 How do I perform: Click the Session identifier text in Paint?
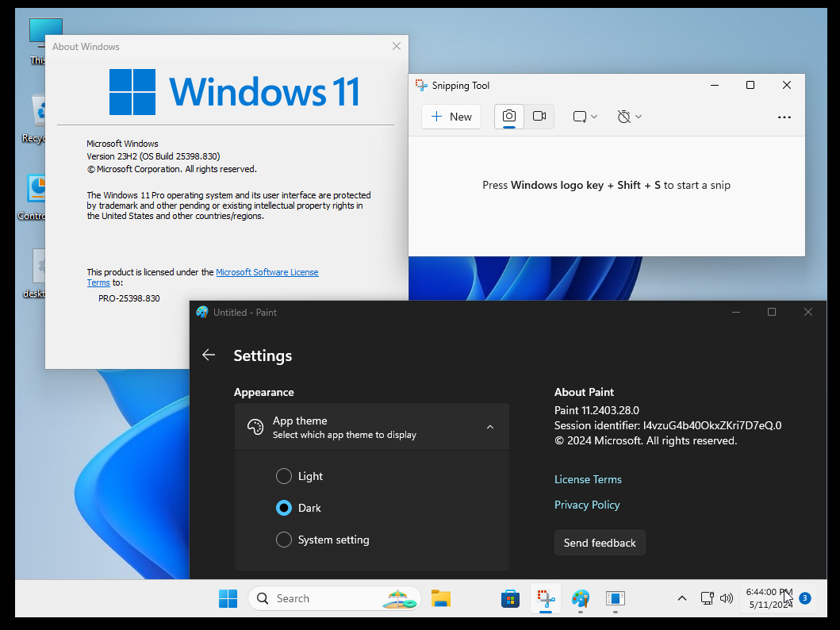click(x=668, y=425)
